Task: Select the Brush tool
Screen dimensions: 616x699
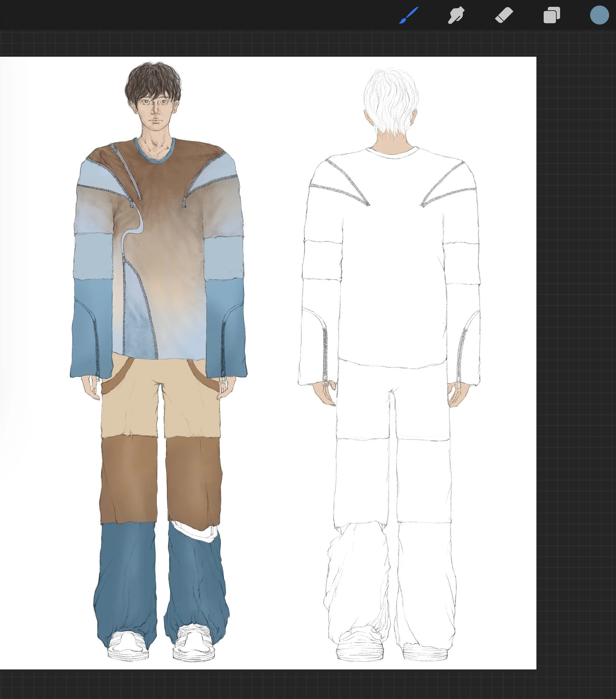Action: click(409, 15)
